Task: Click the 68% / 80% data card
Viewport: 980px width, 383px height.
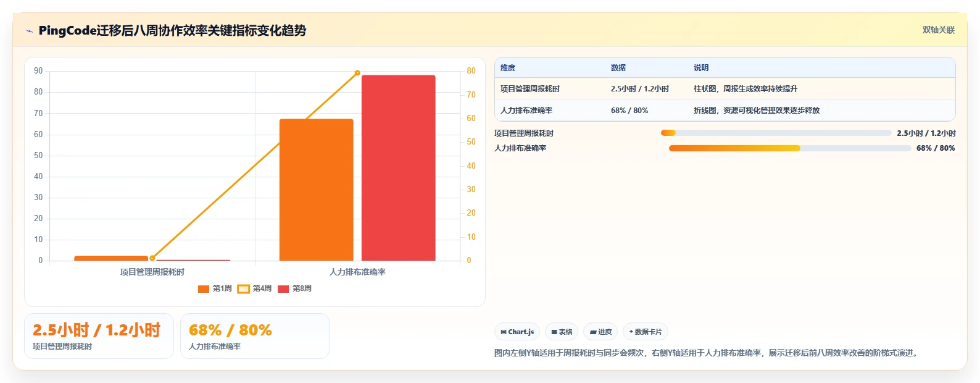Action: (255, 336)
